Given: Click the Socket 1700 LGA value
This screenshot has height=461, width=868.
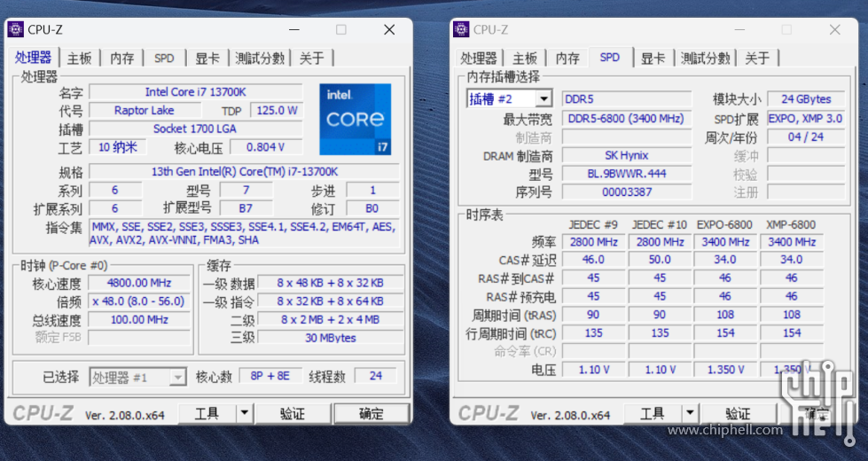Looking at the screenshot, I should [195, 129].
